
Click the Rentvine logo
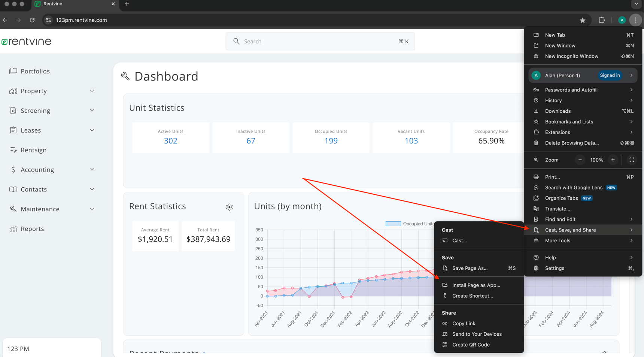[x=27, y=42]
